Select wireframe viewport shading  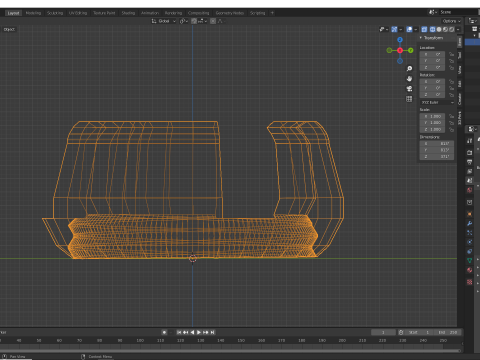click(x=432, y=30)
